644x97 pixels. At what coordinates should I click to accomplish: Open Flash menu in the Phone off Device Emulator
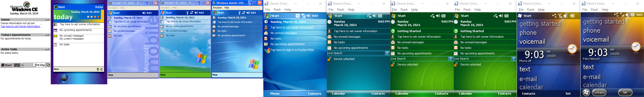[530, 10]
